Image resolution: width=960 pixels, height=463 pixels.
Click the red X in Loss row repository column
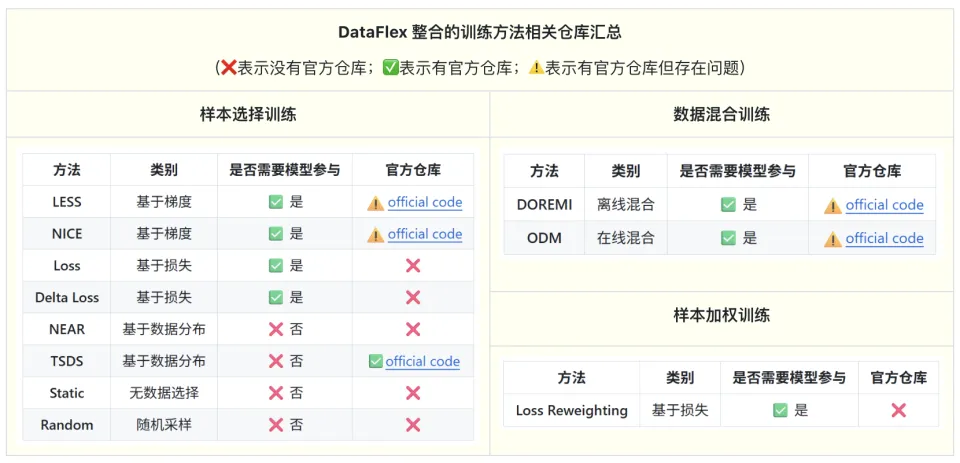point(413,266)
